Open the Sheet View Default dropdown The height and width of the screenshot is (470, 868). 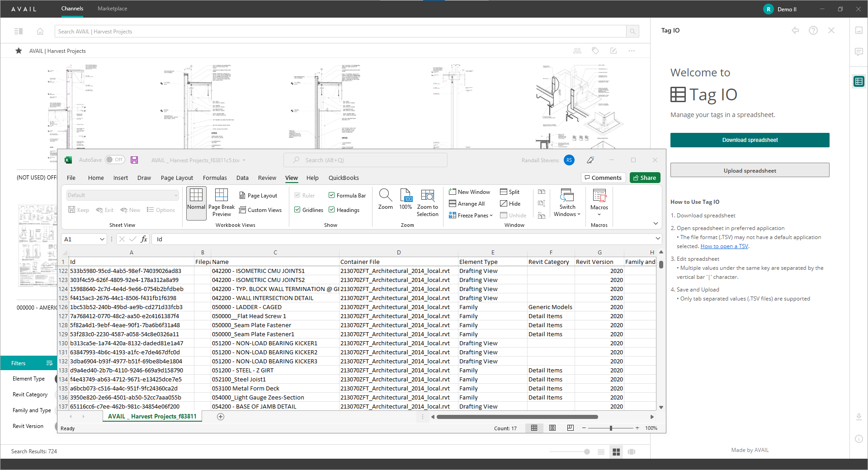(123, 195)
